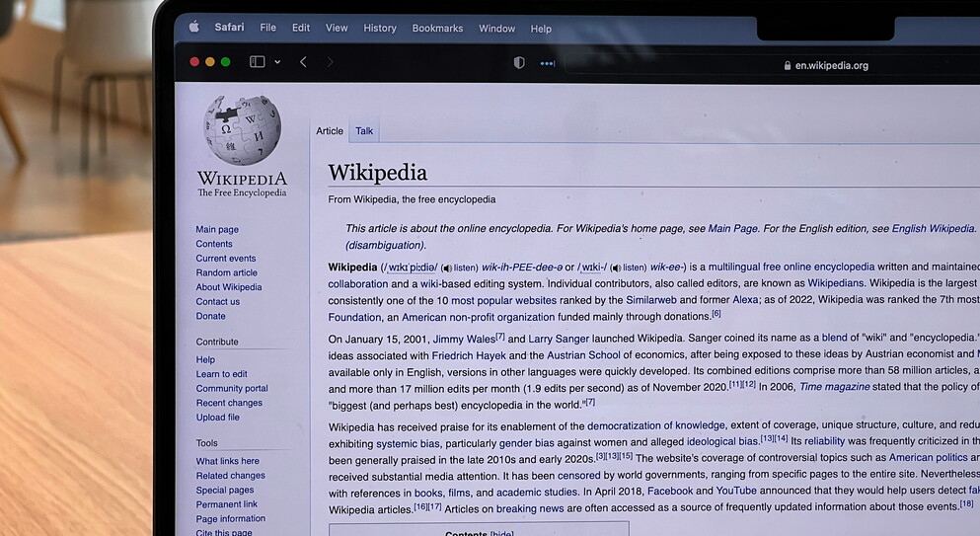Image resolution: width=980 pixels, height=536 pixels.
Task: Follow the Main Page hatnote link
Action: tap(732, 228)
